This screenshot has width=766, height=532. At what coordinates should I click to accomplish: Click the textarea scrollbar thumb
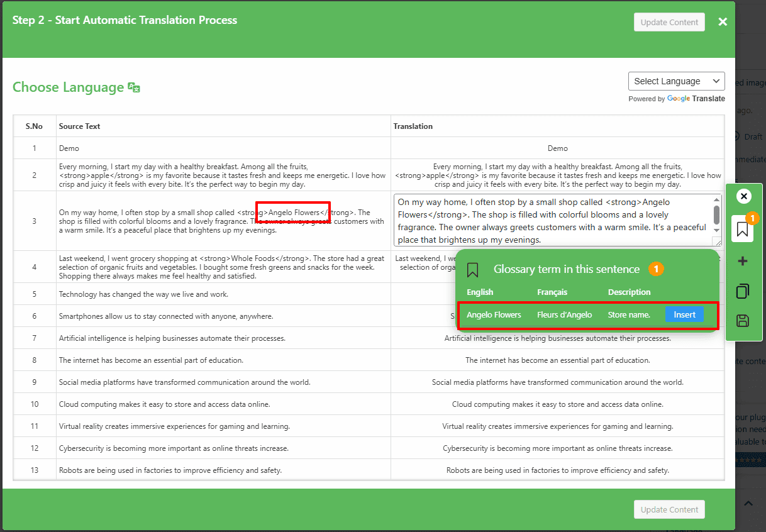click(x=717, y=214)
